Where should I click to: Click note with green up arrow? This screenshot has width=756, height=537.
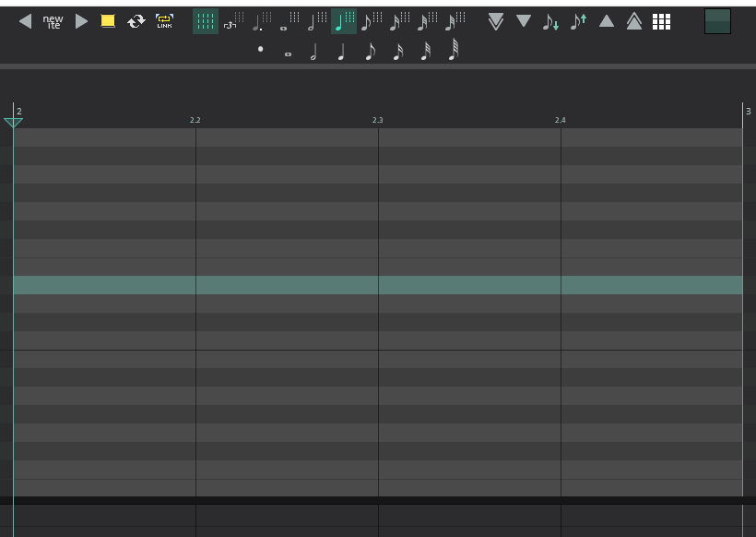(x=578, y=21)
